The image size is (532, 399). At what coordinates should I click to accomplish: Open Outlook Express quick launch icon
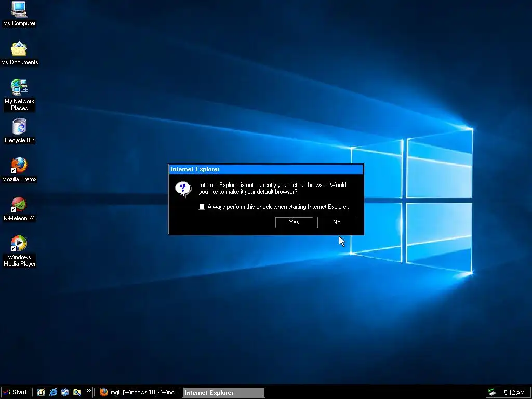[x=65, y=392]
